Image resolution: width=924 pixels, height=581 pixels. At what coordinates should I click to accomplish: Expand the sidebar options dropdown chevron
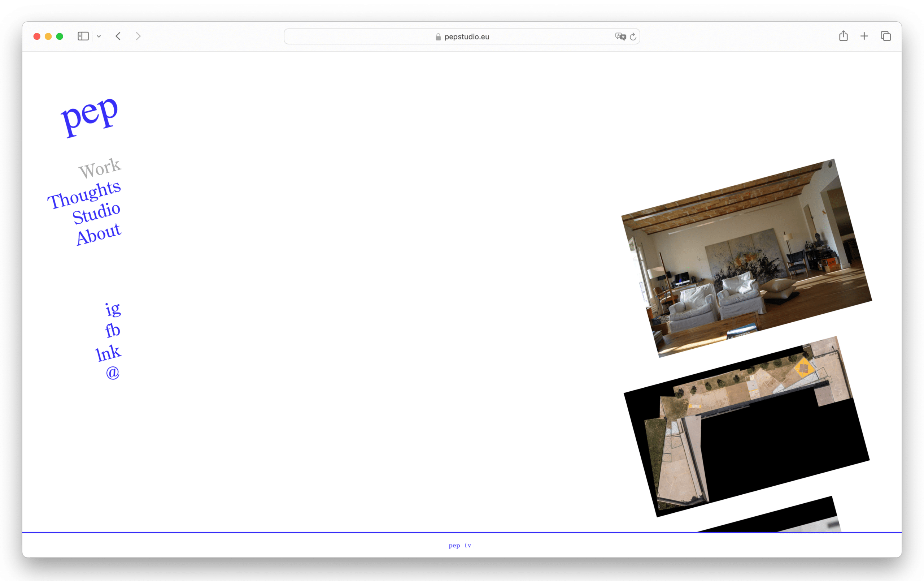[x=99, y=36]
